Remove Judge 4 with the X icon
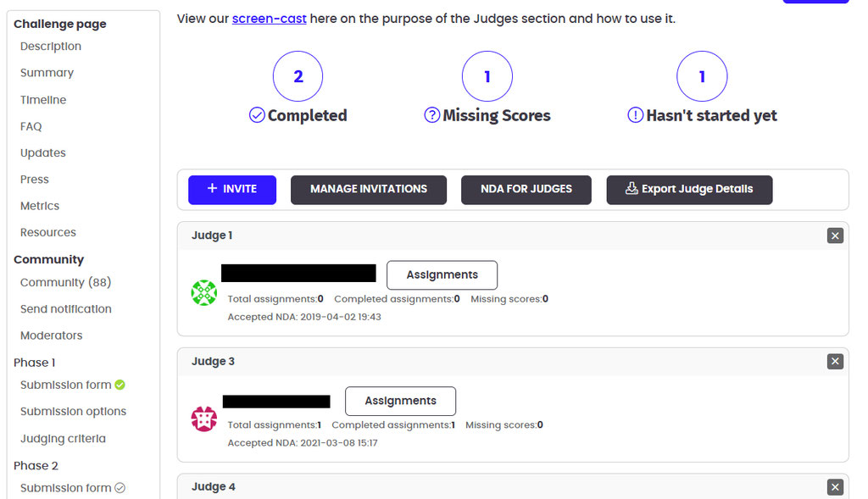Screen dimensions: 868x499 coord(835,487)
